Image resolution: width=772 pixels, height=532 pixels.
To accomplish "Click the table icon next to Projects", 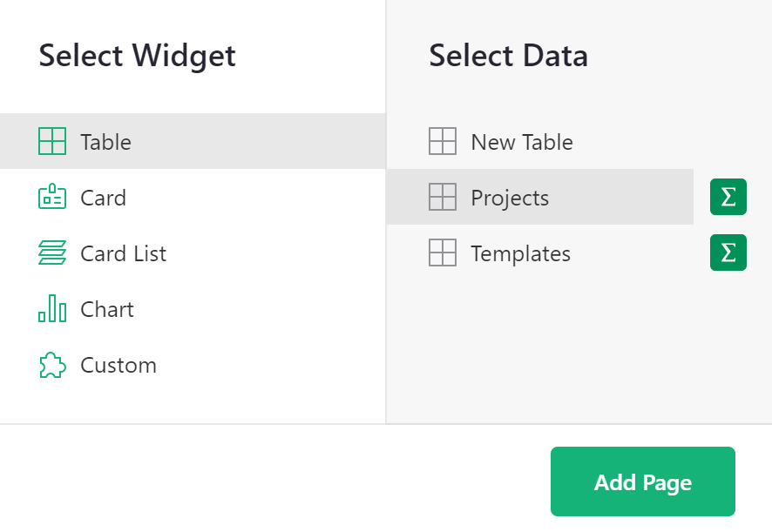I will click(444, 197).
